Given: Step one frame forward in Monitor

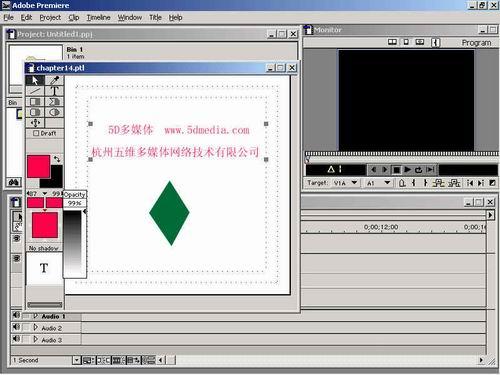Looking at the screenshot, I should click(385, 170).
